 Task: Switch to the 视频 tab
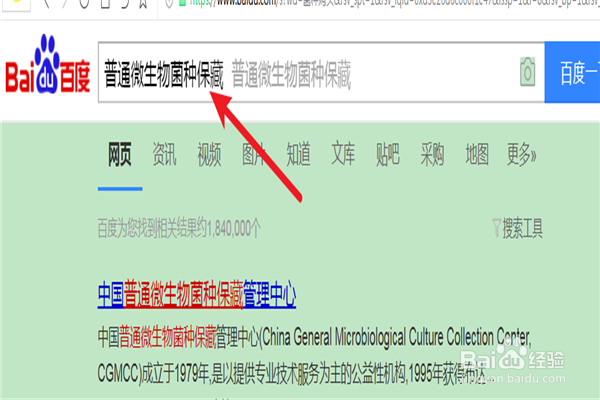209,154
